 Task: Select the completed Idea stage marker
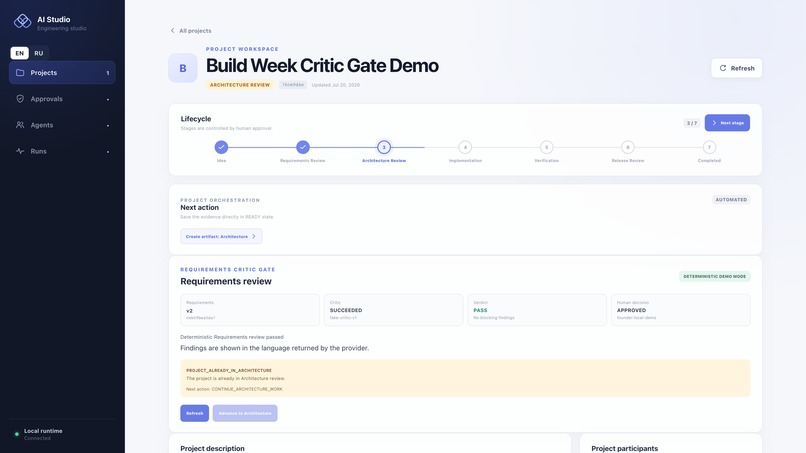[221, 148]
